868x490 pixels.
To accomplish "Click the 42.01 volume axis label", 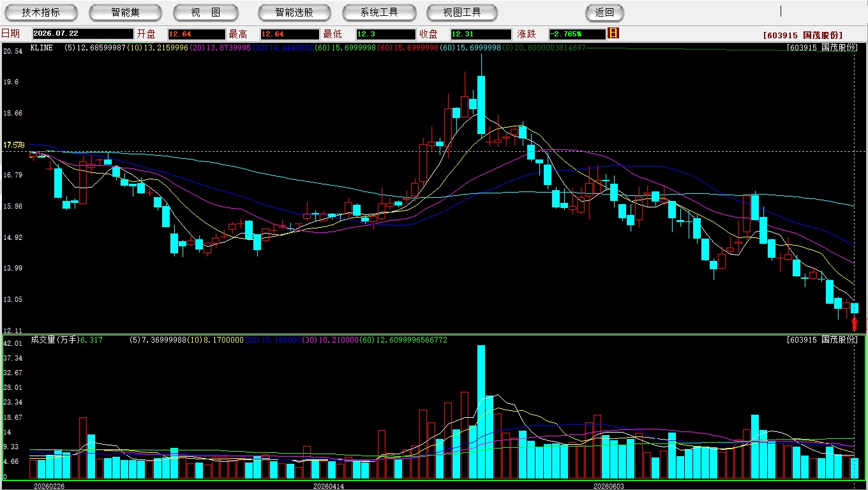I will (13, 343).
